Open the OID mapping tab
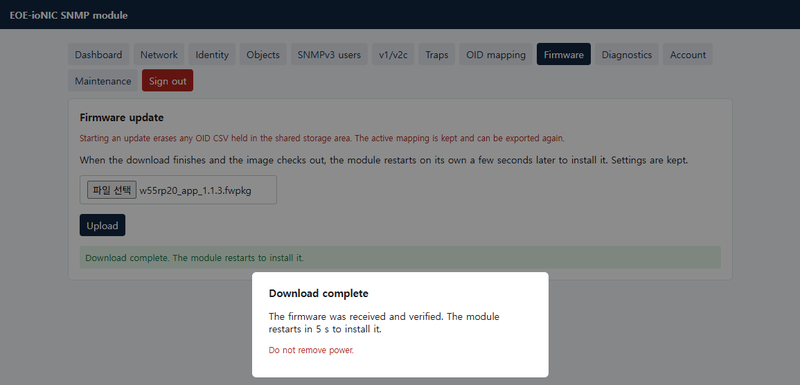The image size is (800, 385). pos(496,55)
